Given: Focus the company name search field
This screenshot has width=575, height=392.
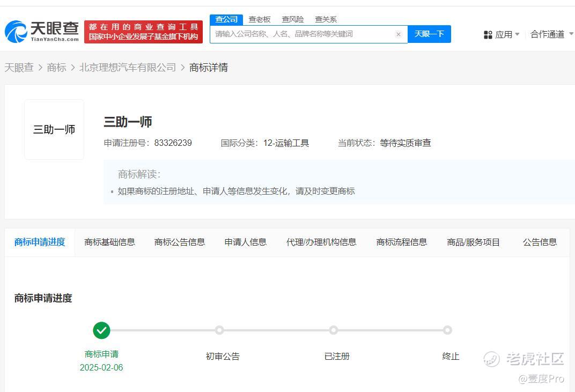Looking at the screenshot, I should (x=303, y=34).
